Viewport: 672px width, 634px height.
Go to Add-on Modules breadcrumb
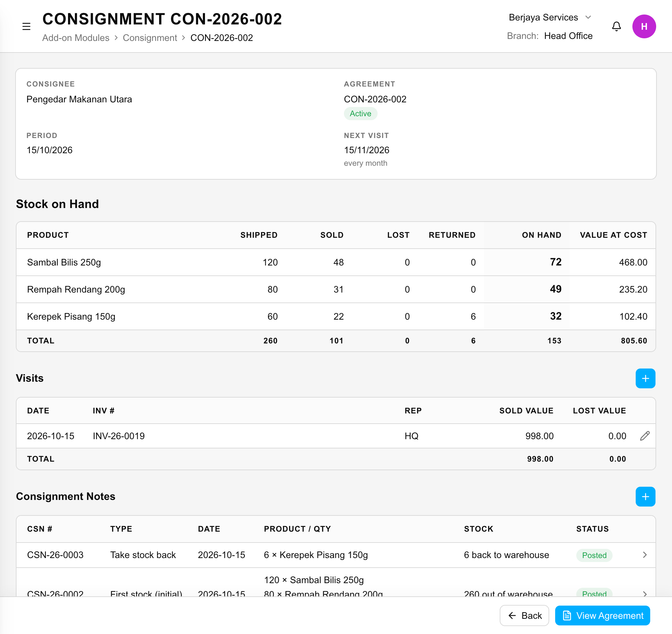pos(76,38)
